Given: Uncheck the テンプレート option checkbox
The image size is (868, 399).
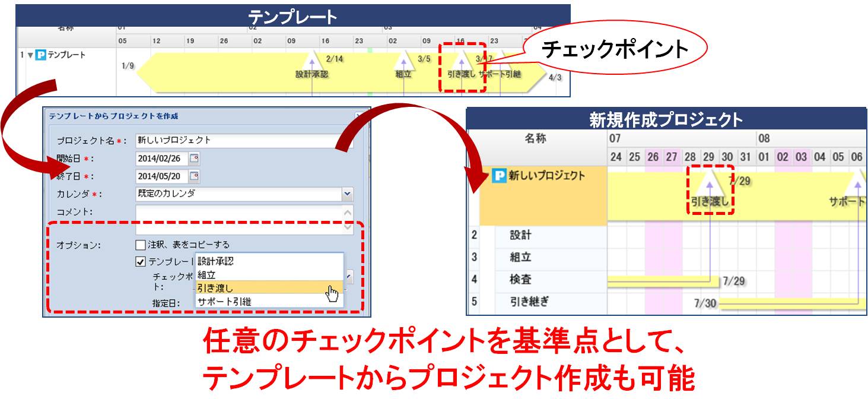Looking at the screenshot, I should (x=141, y=262).
